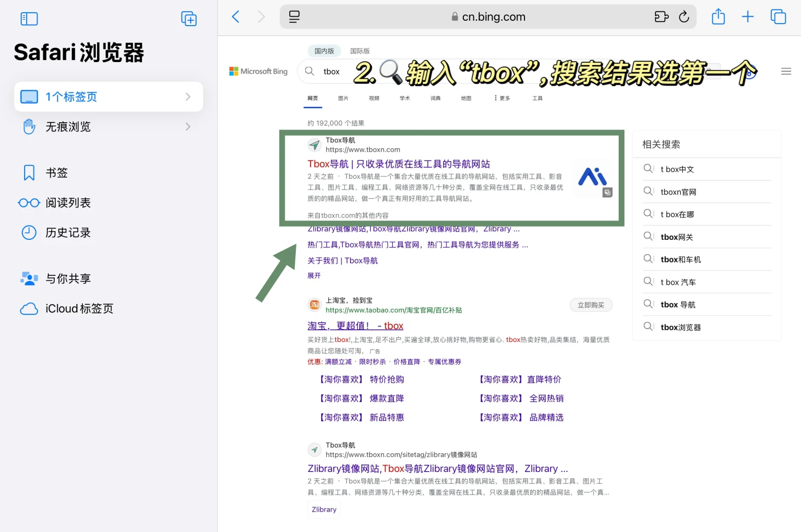Switch to 国际版 Bing
The image size is (801, 532).
coord(360,51)
